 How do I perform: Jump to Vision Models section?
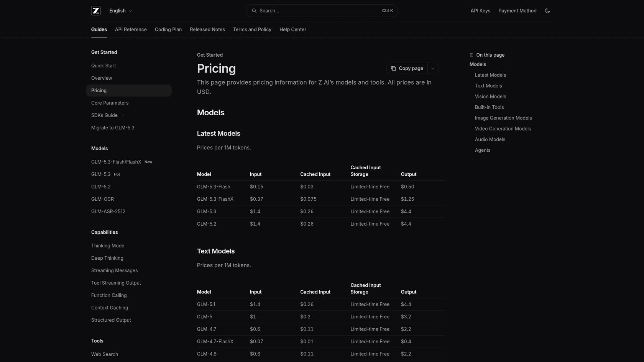pyautogui.click(x=490, y=97)
